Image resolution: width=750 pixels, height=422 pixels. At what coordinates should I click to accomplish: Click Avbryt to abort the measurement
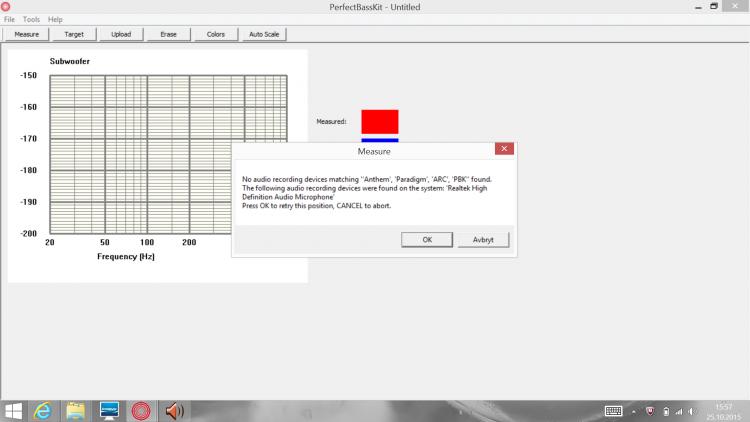point(483,240)
